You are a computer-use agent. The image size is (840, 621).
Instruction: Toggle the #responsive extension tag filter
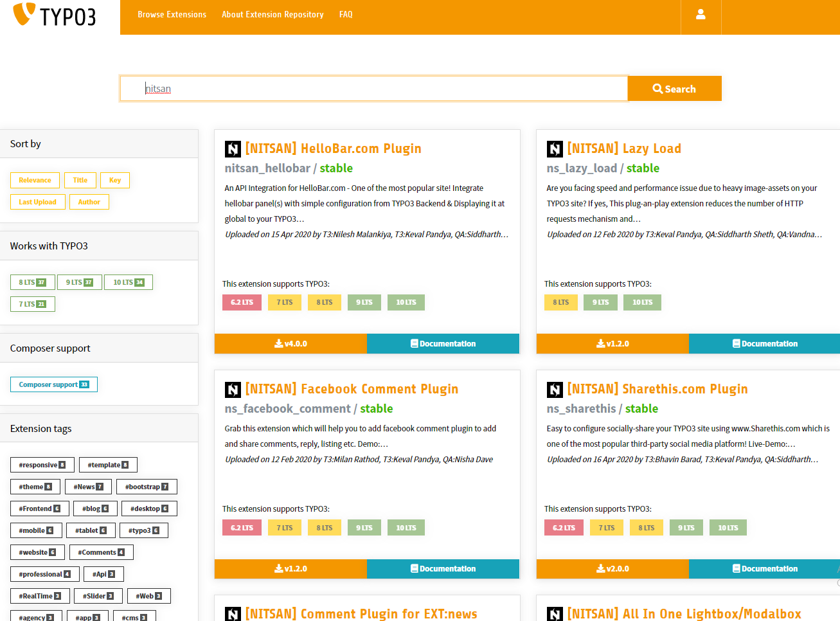(42, 464)
